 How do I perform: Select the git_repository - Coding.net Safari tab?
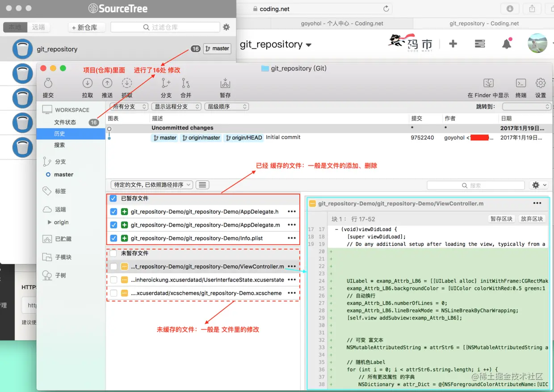484,23
